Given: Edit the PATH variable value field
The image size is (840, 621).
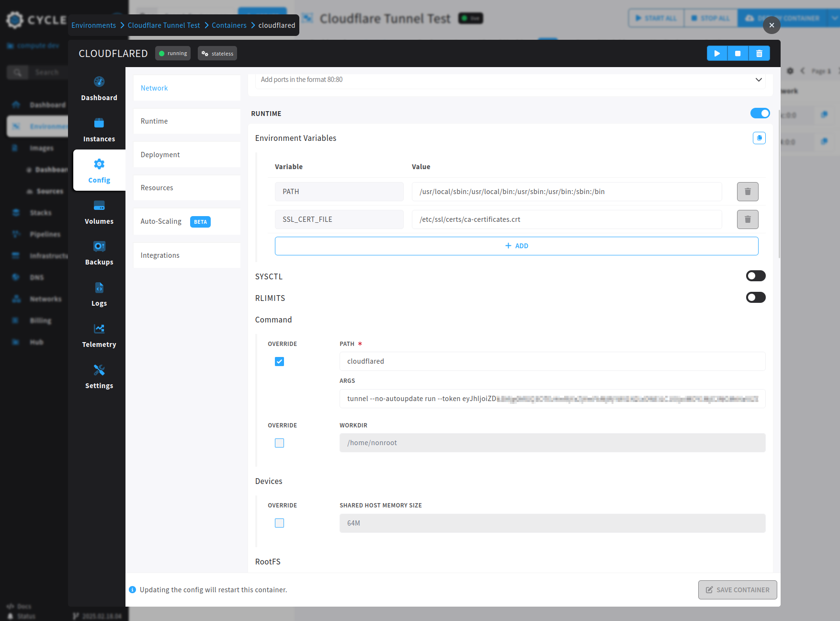Looking at the screenshot, I should [x=567, y=192].
